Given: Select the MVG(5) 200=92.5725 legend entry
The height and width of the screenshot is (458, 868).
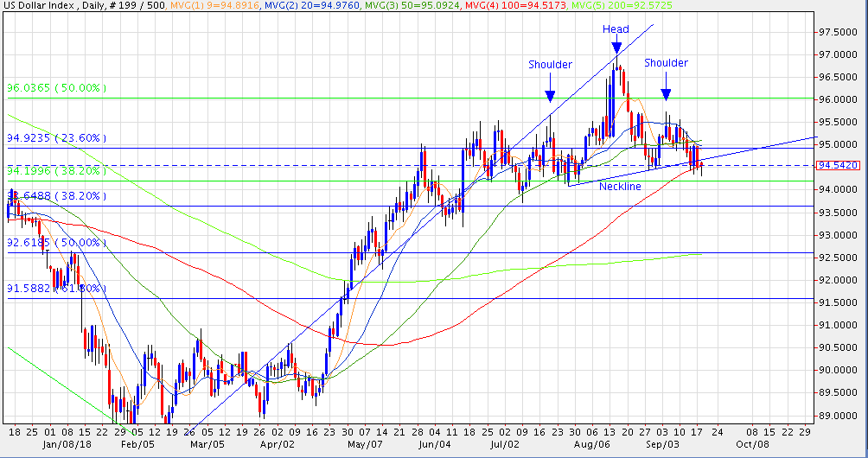Looking at the screenshot, I should (621, 5).
